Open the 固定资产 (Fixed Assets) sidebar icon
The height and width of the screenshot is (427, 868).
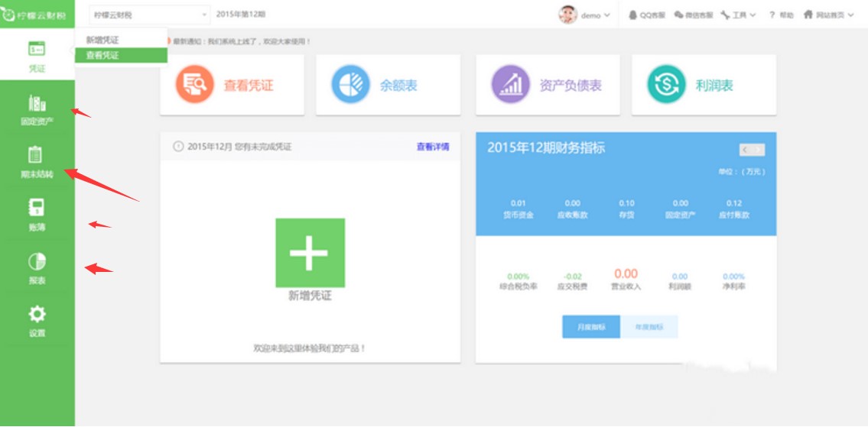pos(37,104)
